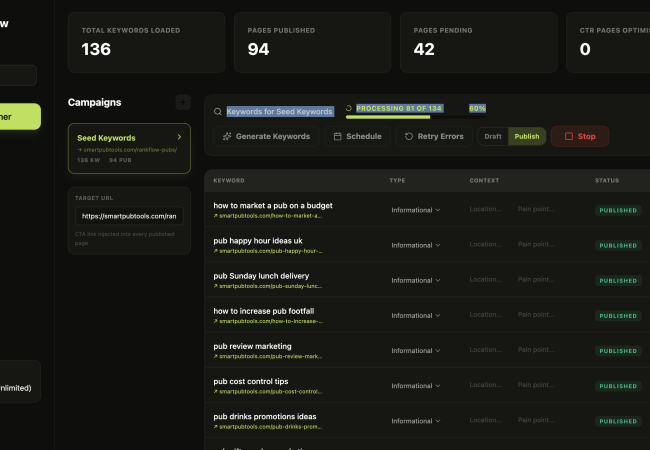Click the sparkle icon on Generate Keywords
This screenshot has width=650, height=450.
[x=228, y=136]
